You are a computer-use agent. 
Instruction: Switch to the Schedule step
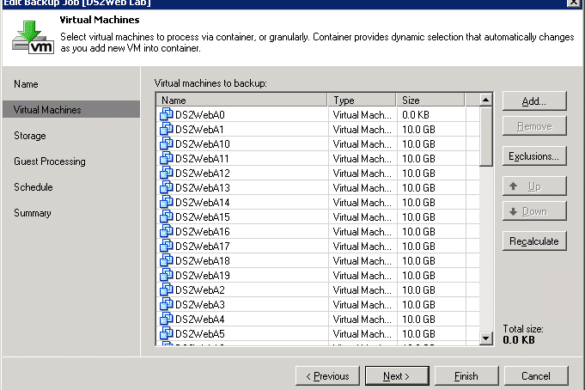click(33, 187)
